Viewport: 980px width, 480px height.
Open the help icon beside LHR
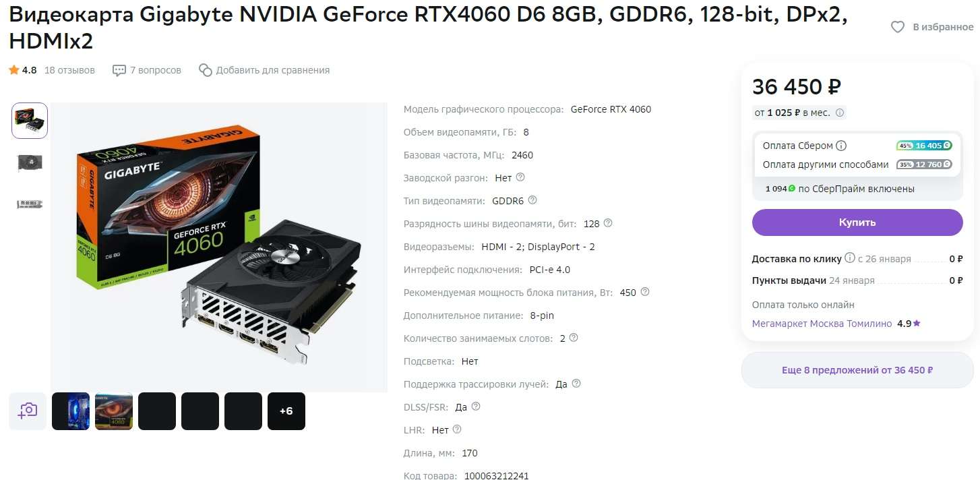tap(457, 429)
